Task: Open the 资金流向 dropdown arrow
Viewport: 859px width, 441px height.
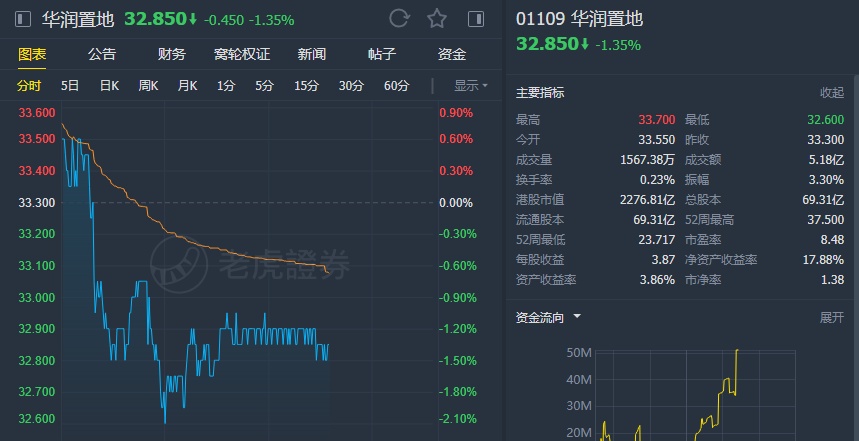Action: (577, 317)
